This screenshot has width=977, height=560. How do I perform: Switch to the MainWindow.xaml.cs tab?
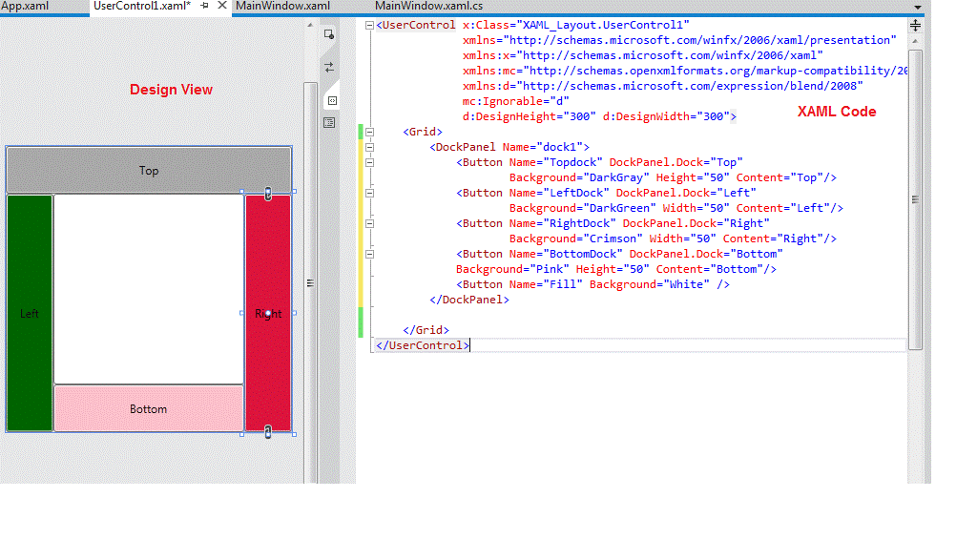427,5
